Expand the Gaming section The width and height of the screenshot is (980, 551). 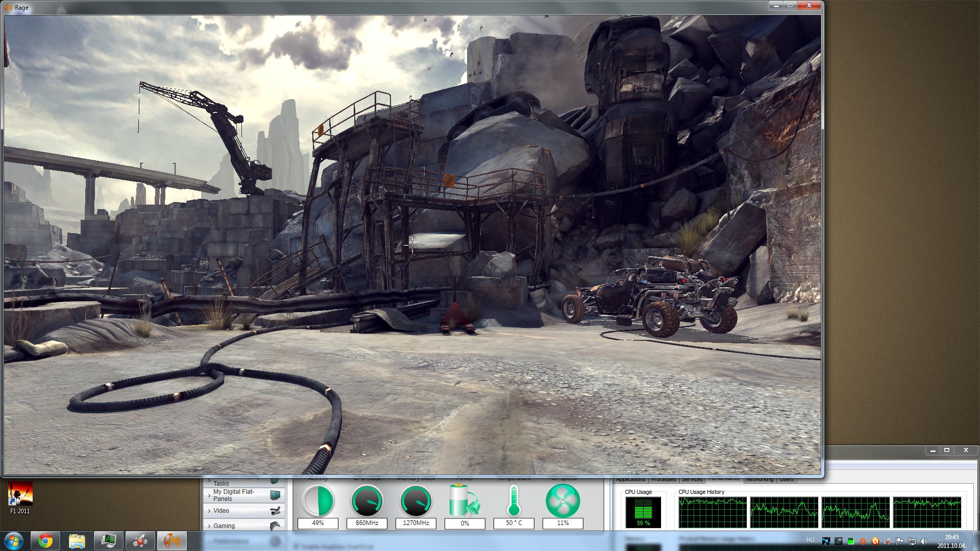224,526
